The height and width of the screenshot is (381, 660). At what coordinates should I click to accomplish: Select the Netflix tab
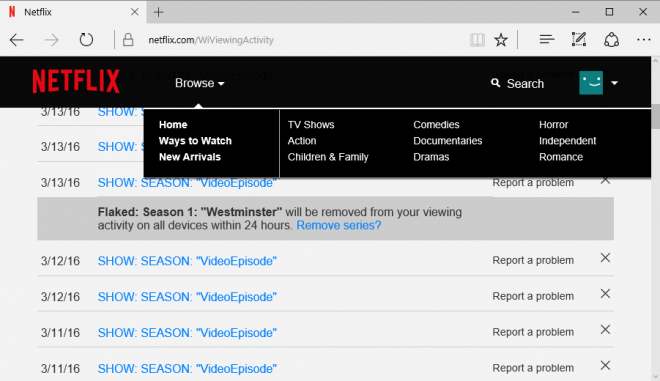tap(73, 12)
